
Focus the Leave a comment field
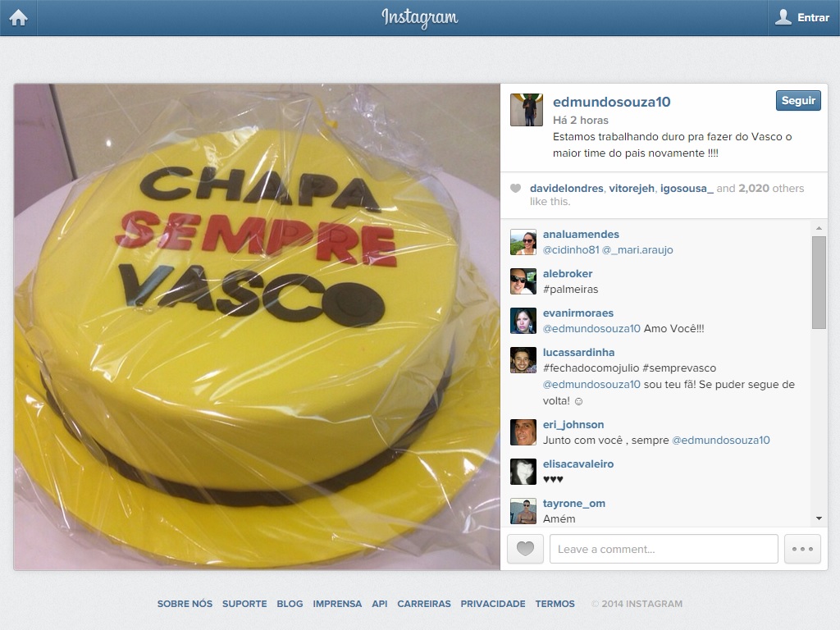(x=664, y=549)
